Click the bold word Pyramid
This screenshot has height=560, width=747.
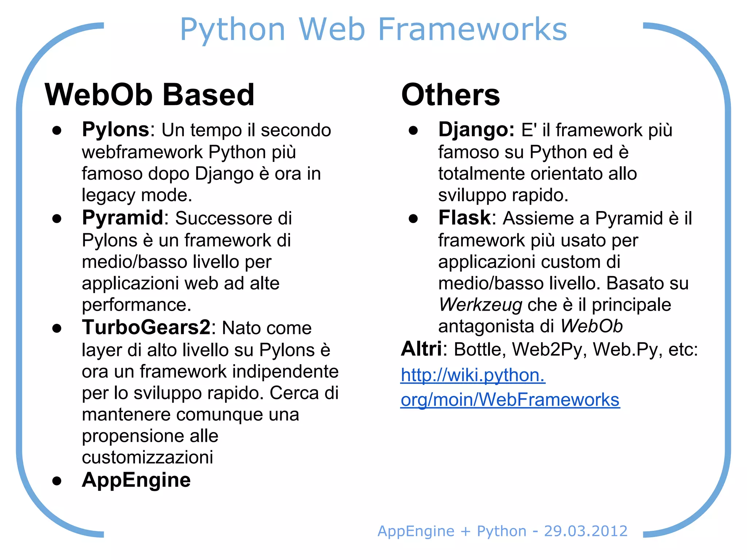123,218
